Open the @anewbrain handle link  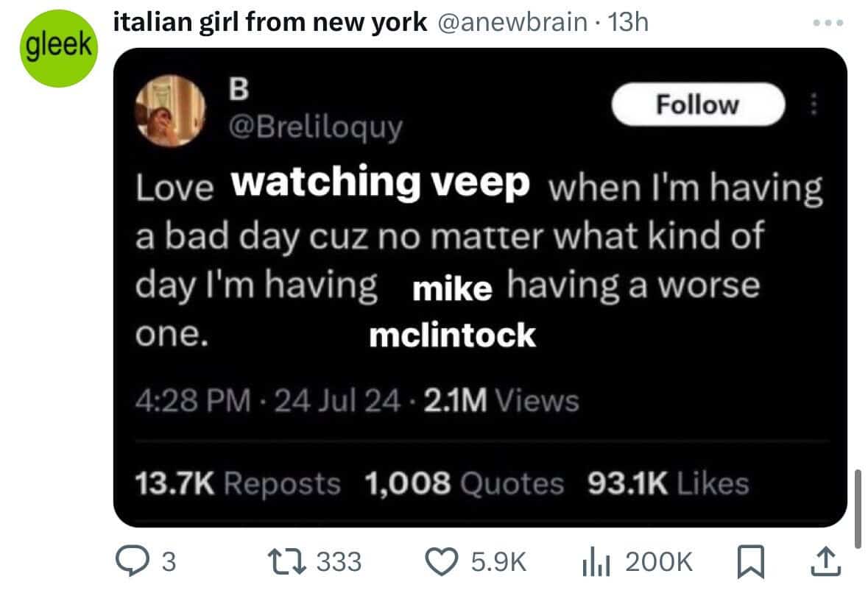click(512, 23)
